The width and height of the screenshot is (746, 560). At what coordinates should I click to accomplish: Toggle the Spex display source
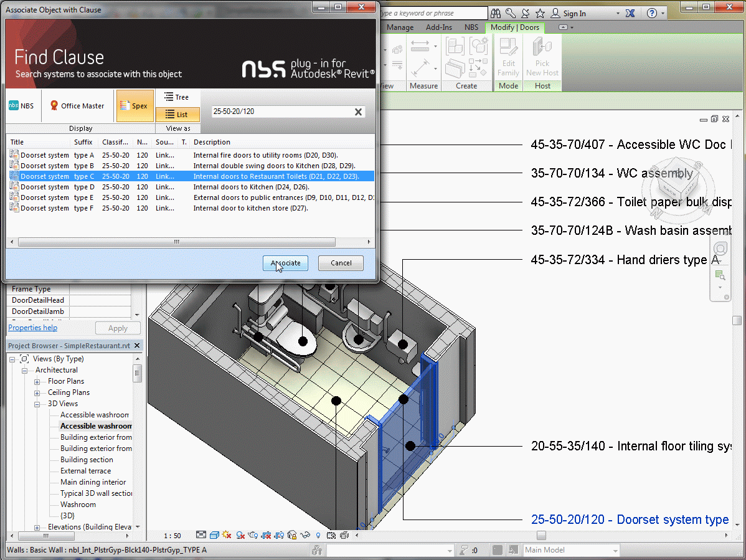pyautogui.click(x=135, y=106)
